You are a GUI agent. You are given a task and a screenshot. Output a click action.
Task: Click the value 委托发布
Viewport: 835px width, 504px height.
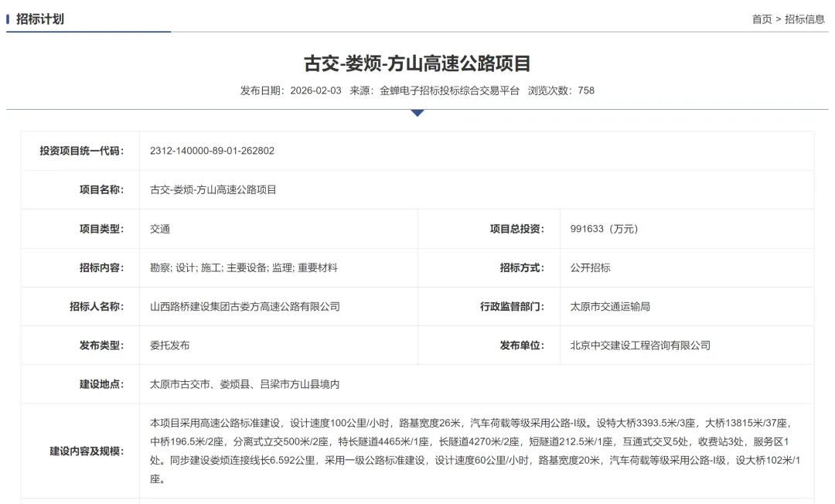pos(169,346)
